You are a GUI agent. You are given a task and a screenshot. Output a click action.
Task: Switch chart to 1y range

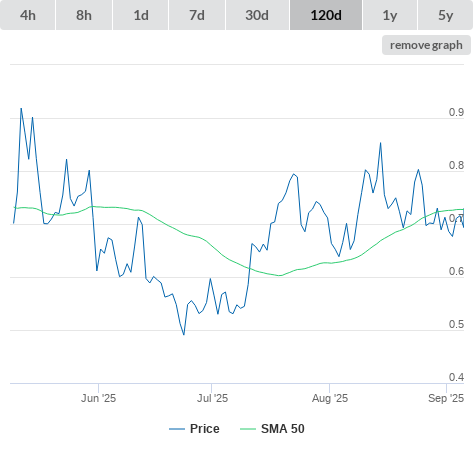point(390,15)
